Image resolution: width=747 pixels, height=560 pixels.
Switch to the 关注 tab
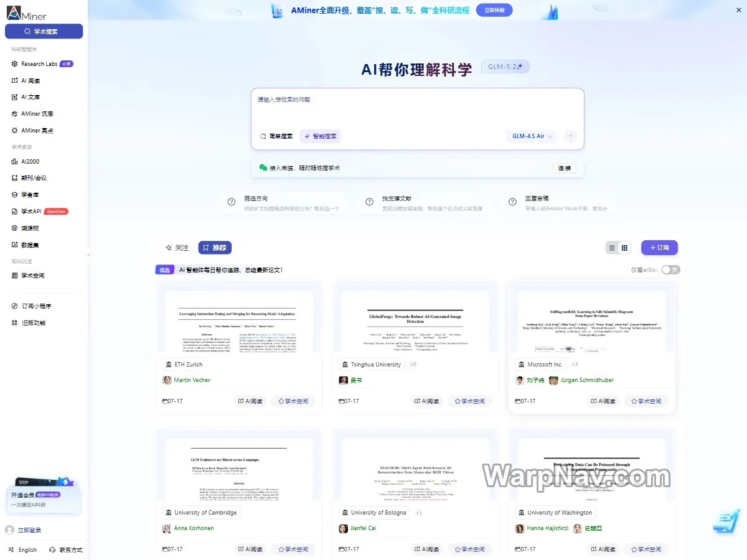[177, 248]
